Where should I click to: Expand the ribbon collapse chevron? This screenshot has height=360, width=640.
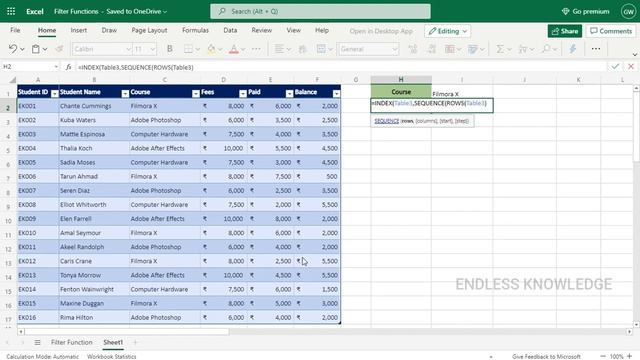[x=635, y=54]
